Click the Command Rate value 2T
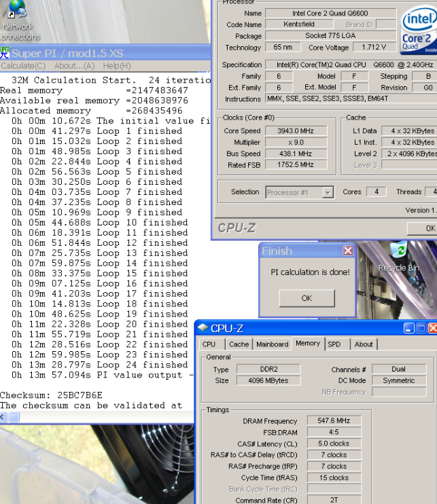 coord(334,500)
